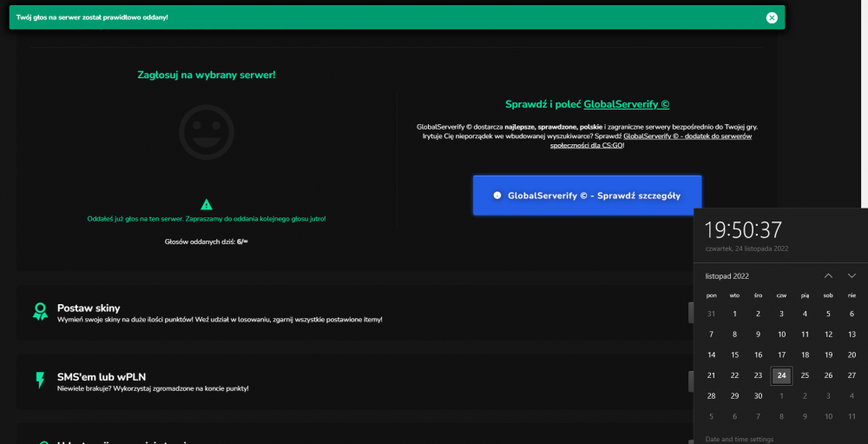Dismiss the green vote success notification

pyautogui.click(x=772, y=17)
